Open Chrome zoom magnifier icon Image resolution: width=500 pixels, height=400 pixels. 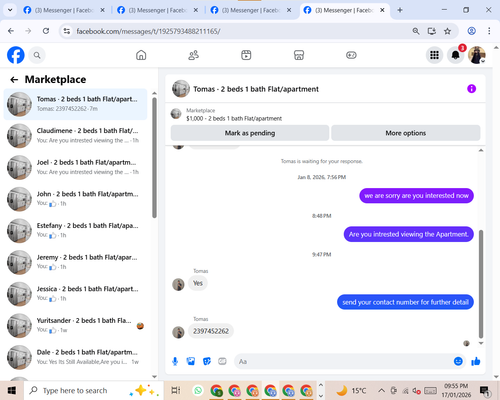(x=416, y=31)
